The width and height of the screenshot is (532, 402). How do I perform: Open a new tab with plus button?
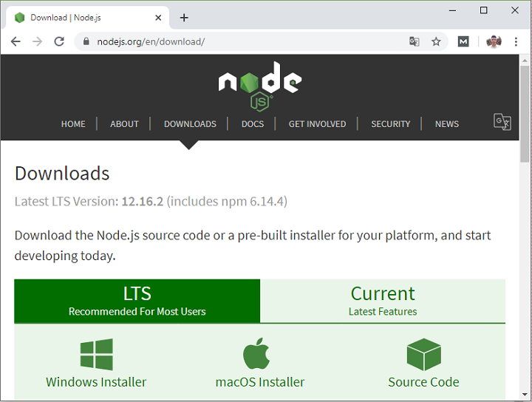point(184,18)
